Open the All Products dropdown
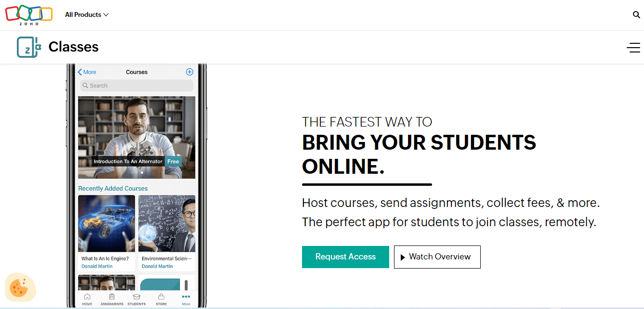The image size is (644, 309). click(87, 14)
